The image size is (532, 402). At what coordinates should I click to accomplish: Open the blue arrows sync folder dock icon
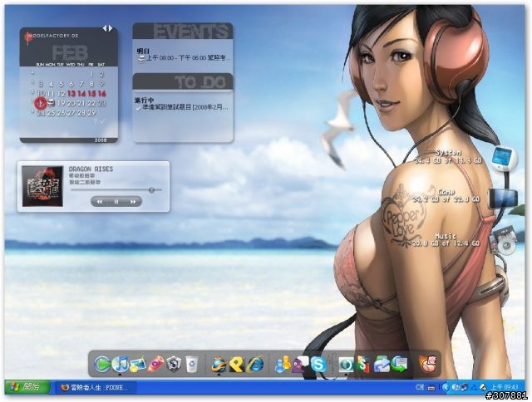tap(382, 365)
